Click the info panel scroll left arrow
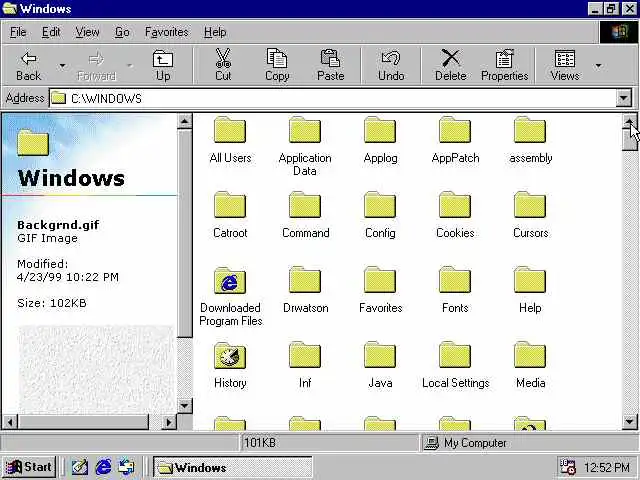Viewport: 640px width, 480px height. [10, 422]
